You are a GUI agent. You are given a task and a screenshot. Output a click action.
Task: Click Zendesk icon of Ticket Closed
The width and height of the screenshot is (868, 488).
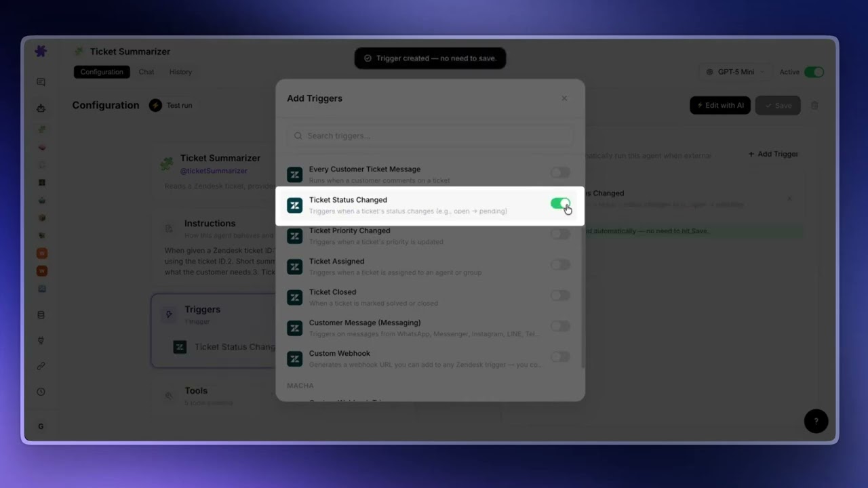[x=294, y=298]
